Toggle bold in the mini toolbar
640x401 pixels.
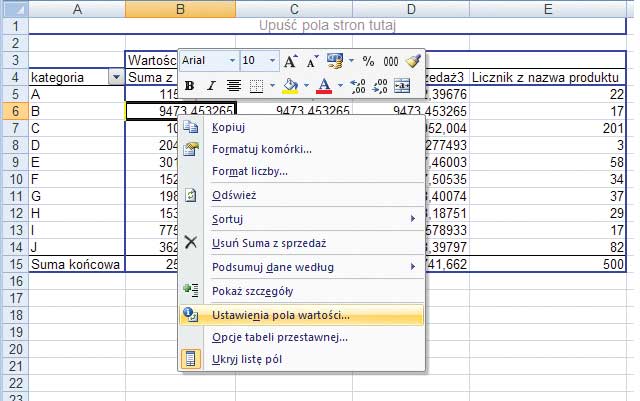(x=189, y=86)
